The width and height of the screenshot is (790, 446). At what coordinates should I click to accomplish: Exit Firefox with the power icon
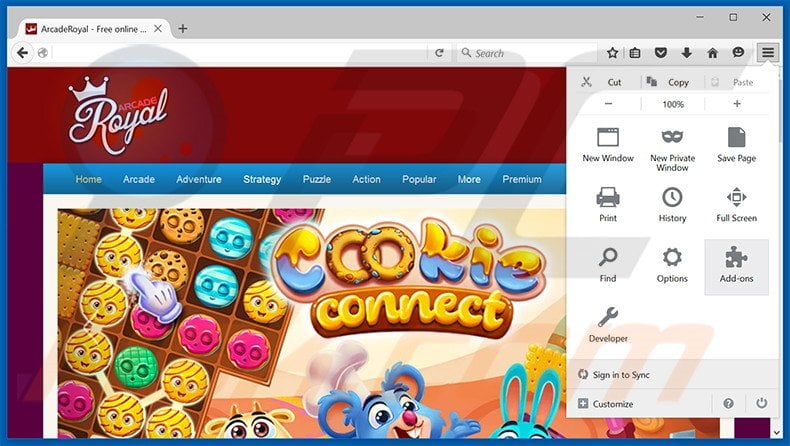[761, 403]
